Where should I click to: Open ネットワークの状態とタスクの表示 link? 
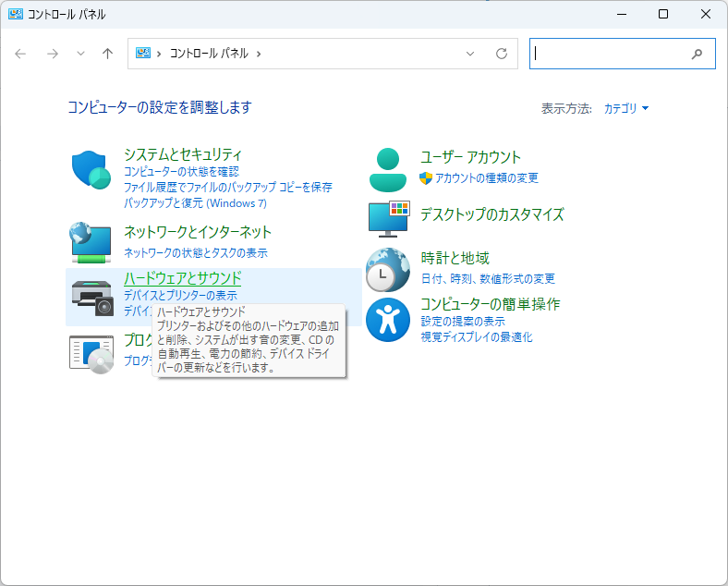(x=196, y=252)
